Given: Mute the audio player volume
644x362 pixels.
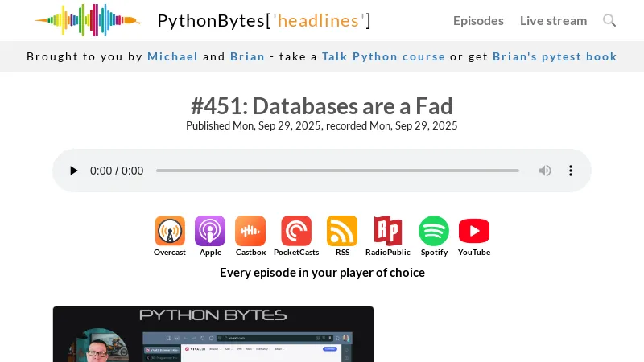Looking at the screenshot, I should pos(545,171).
